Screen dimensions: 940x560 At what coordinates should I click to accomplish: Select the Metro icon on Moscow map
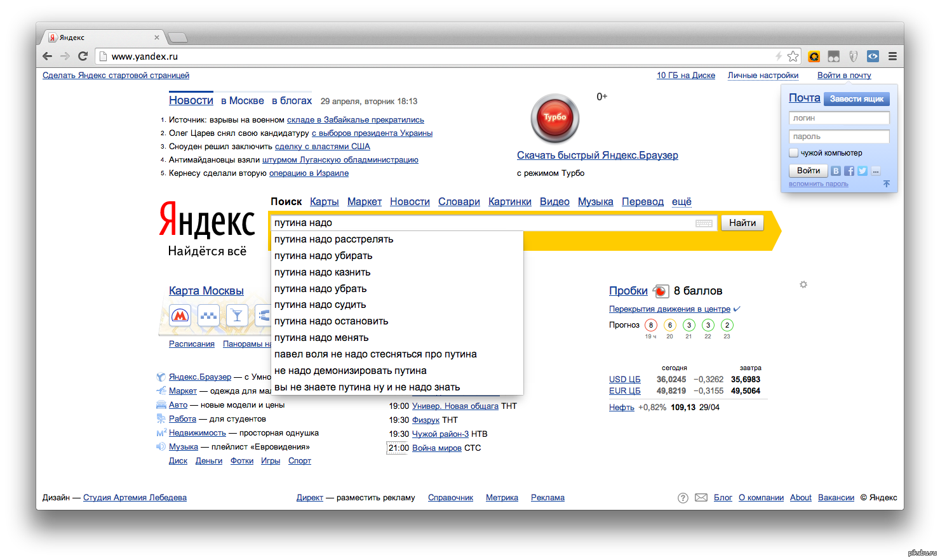pyautogui.click(x=180, y=315)
